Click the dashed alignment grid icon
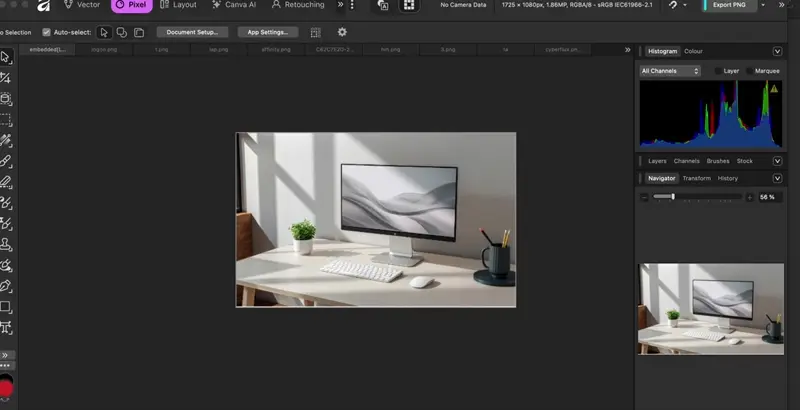This screenshot has width=800, height=410. [315, 33]
